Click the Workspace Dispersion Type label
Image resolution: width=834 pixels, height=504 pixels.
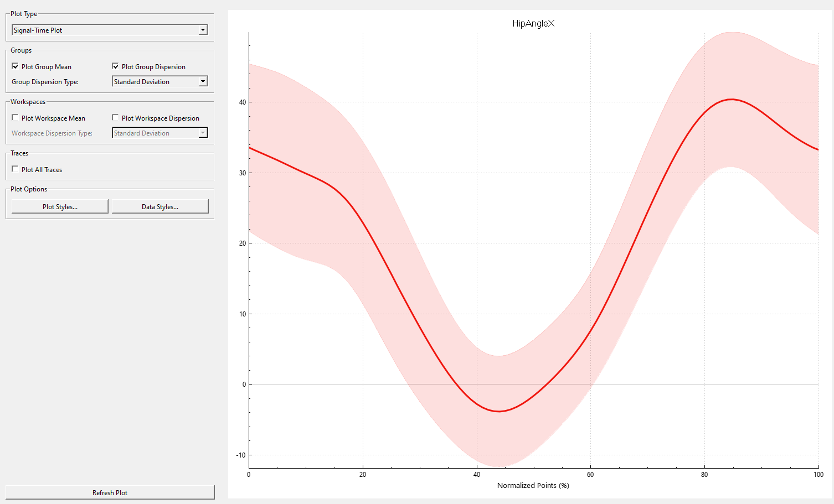tap(52, 133)
